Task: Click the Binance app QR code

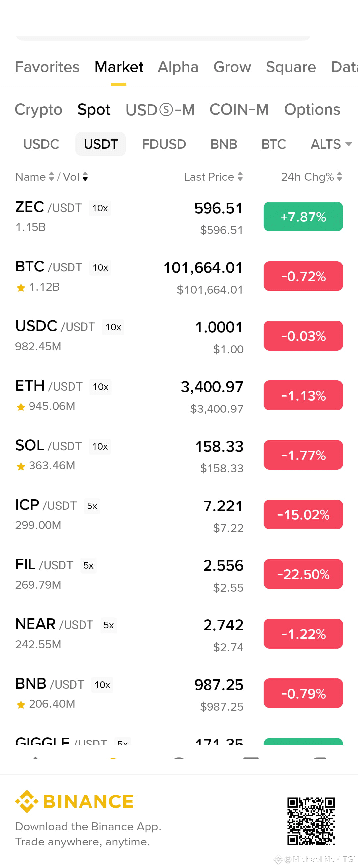Action: click(311, 821)
